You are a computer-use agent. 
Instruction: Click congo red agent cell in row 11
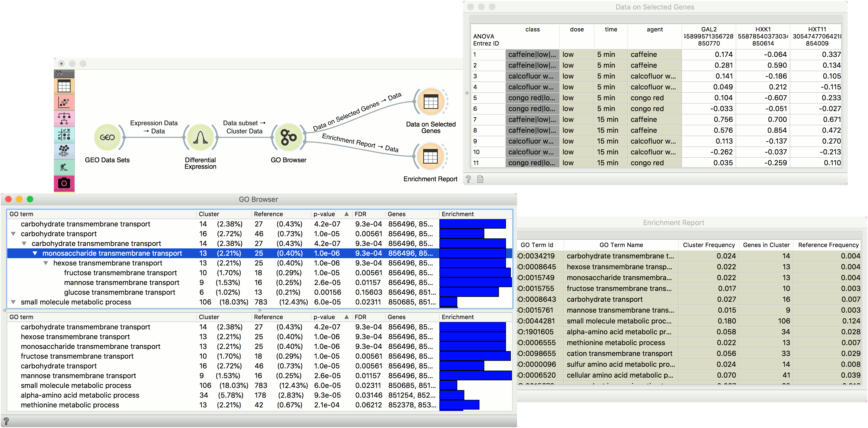pyautogui.click(x=654, y=163)
